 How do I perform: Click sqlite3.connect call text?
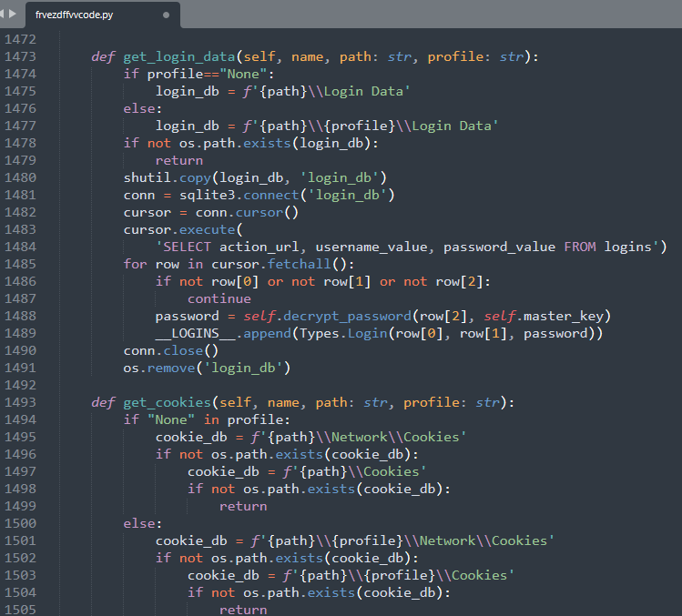(287, 196)
